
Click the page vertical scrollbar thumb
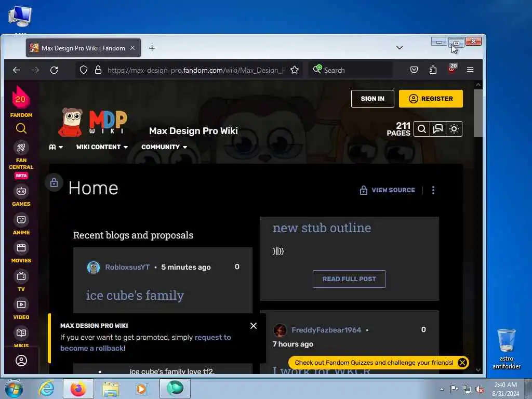click(x=478, y=113)
